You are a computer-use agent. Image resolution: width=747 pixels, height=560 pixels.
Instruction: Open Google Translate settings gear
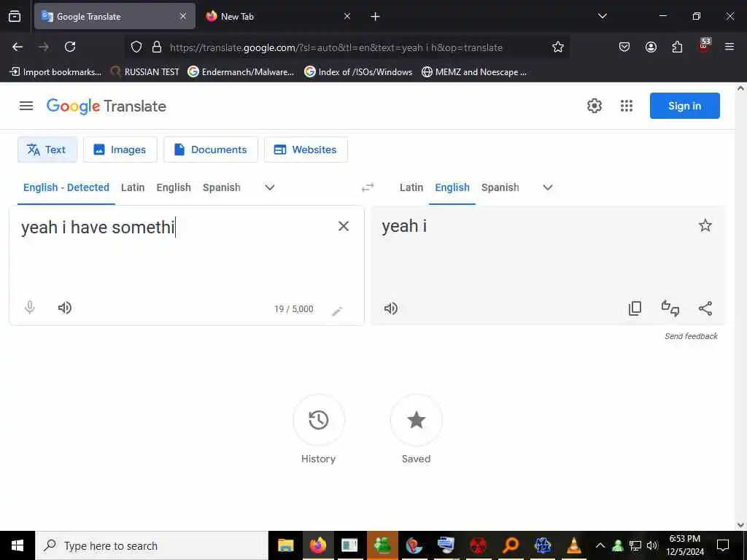594,106
